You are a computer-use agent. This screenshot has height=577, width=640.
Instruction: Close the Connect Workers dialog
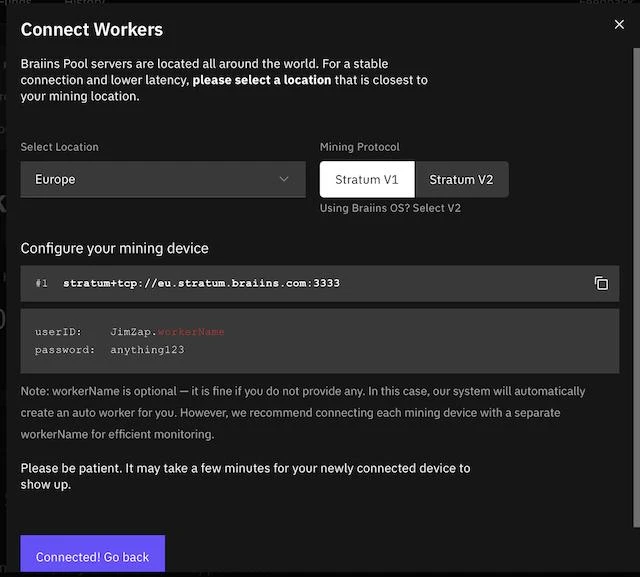tap(619, 24)
